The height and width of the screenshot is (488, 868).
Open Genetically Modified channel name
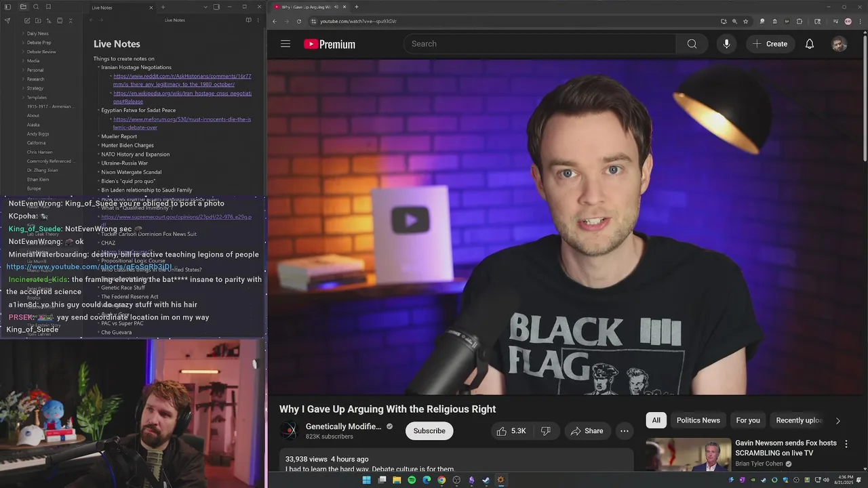point(343,426)
